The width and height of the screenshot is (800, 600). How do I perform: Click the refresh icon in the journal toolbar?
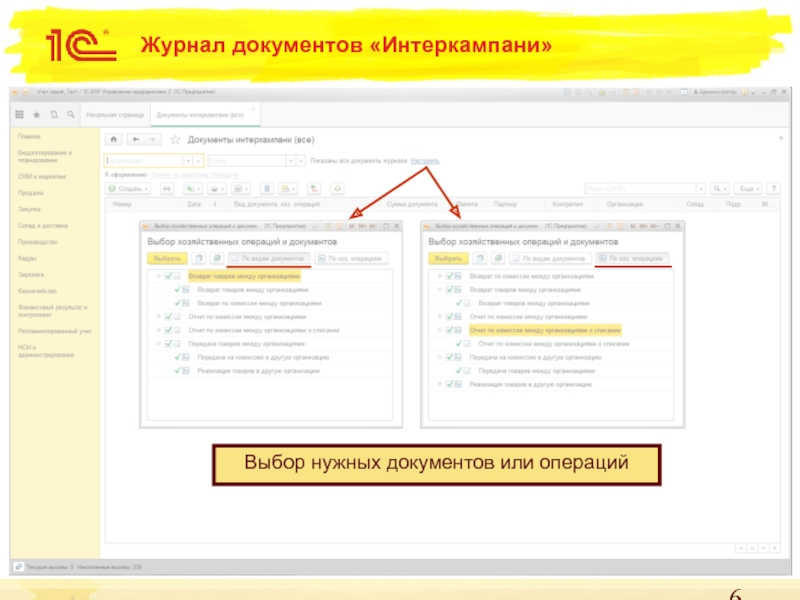click(337, 189)
